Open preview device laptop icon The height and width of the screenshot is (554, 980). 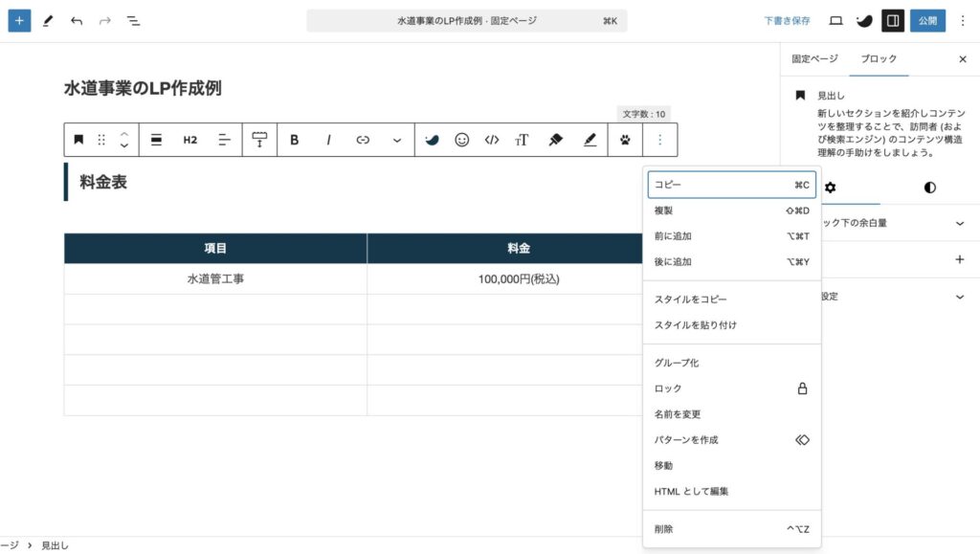[835, 21]
